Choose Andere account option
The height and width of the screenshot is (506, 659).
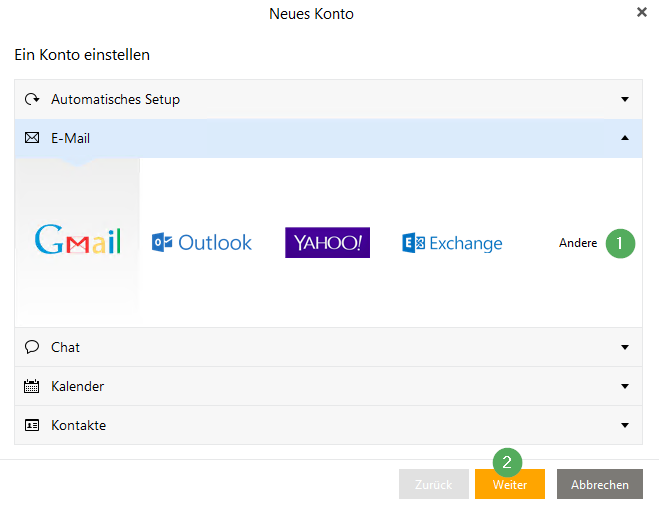(x=578, y=243)
